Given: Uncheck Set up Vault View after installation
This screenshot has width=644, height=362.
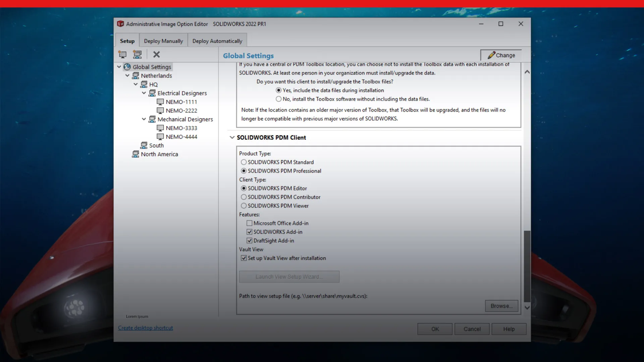Looking at the screenshot, I should click(243, 258).
